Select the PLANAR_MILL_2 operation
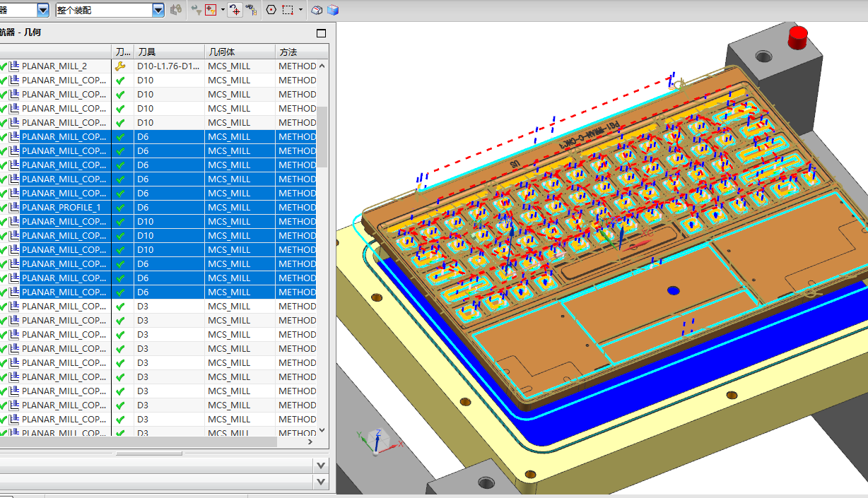The height and width of the screenshot is (498, 868). [54, 66]
